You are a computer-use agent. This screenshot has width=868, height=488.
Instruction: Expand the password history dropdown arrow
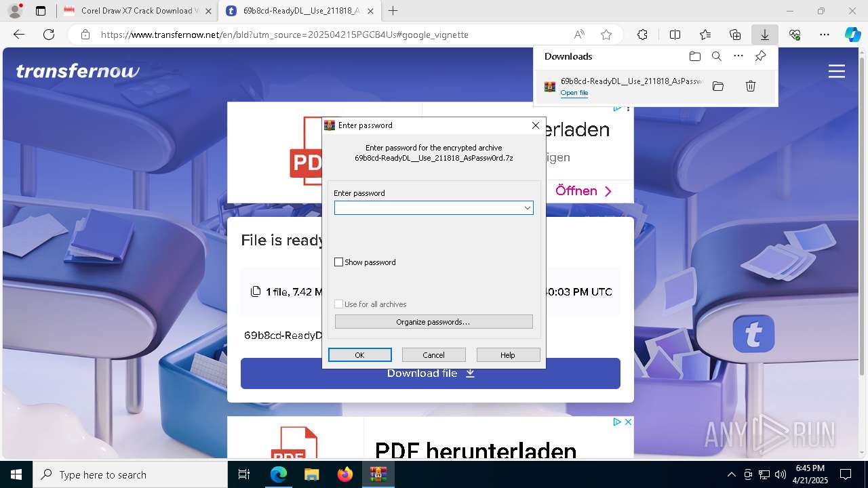[527, 208]
